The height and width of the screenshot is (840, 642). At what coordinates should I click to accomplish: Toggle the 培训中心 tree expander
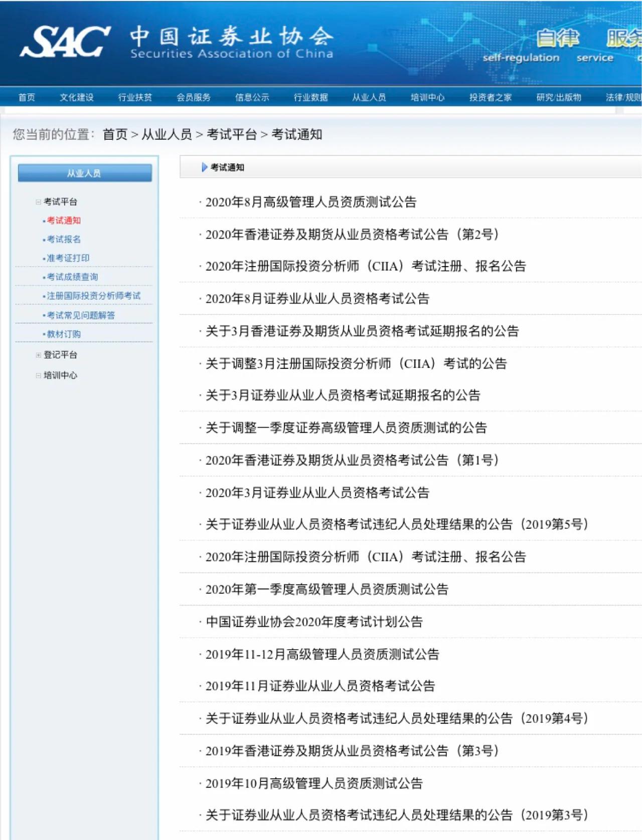pyautogui.click(x=38, y=375)
